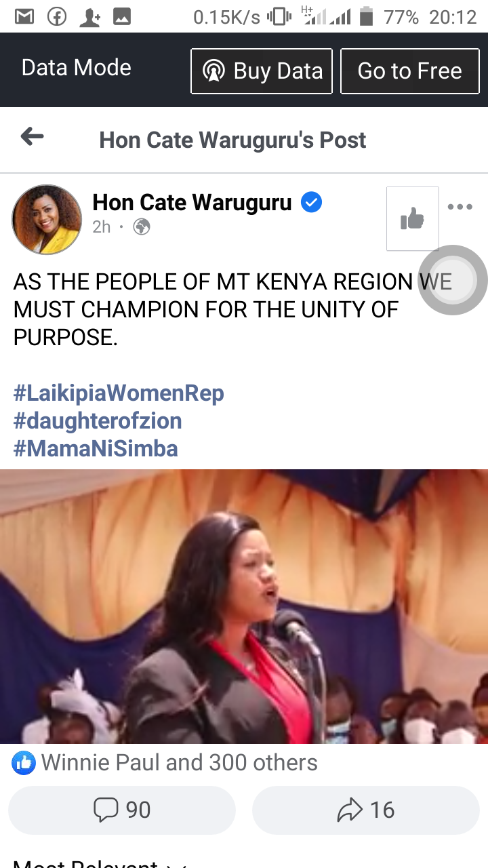Open Hon Cate Waruguru's profile picture

point(47,220)
